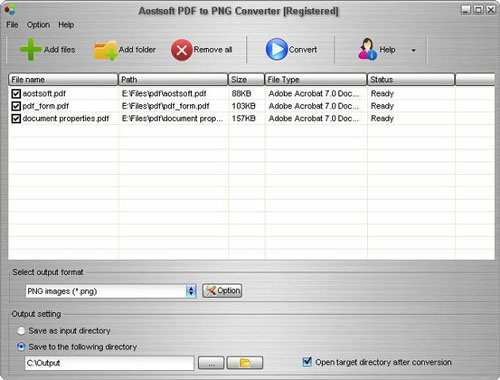Click the application logo icon in the title bar
Image resolution: width=500 pixels, height=380 pixels.
[x=10, y=10]
